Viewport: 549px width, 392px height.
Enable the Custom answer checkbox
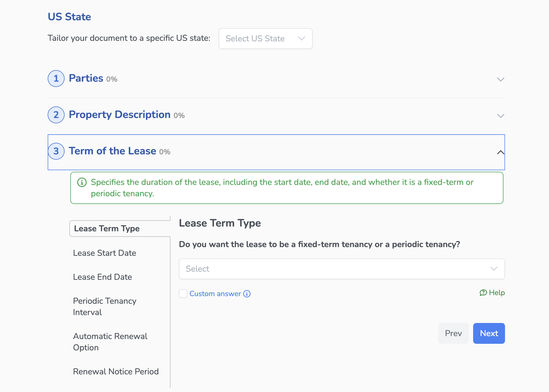coord(183,293)
